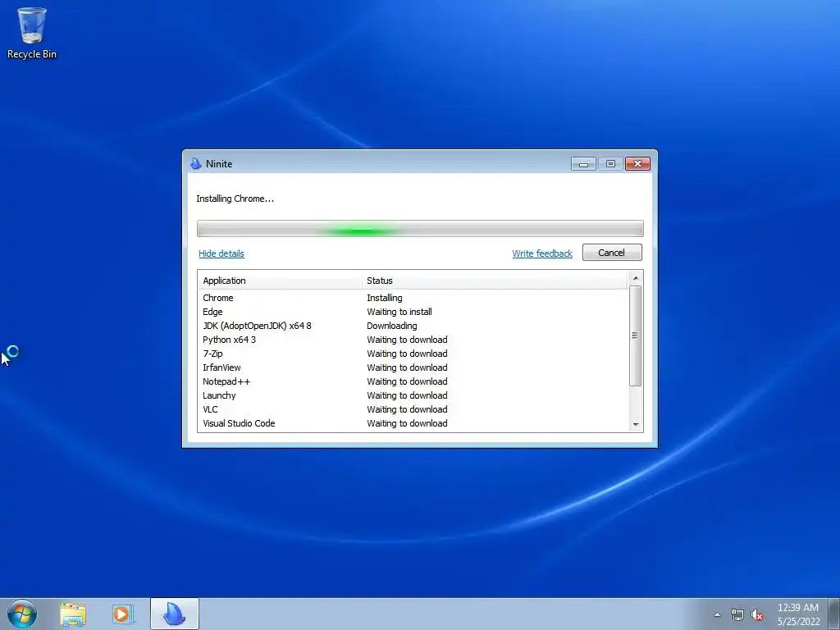Select the Edge application row
This screenshot has height=630, width=840.
pyautogui.click(x=413, y=312)
